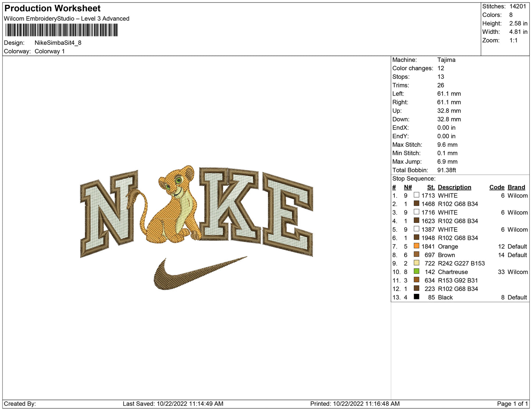Click the Max Jump value 6.9 mm
The image size is (532, 409).
(447, 161)
